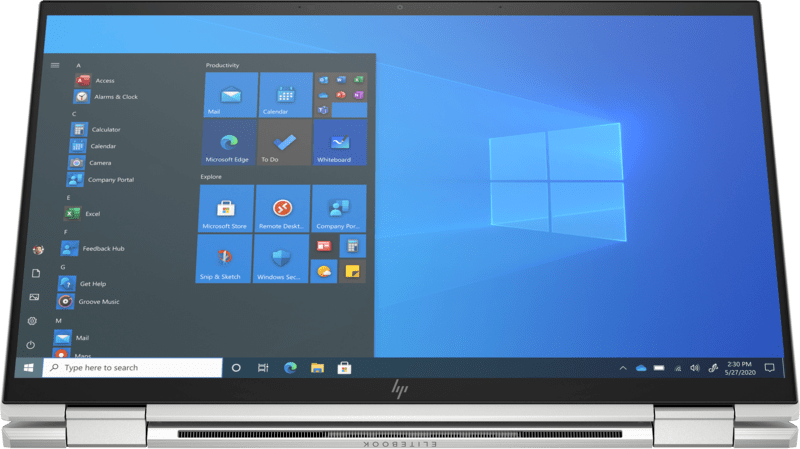
Task: Click the 'M' letter header in app list
Action: (x=59, y=321)
